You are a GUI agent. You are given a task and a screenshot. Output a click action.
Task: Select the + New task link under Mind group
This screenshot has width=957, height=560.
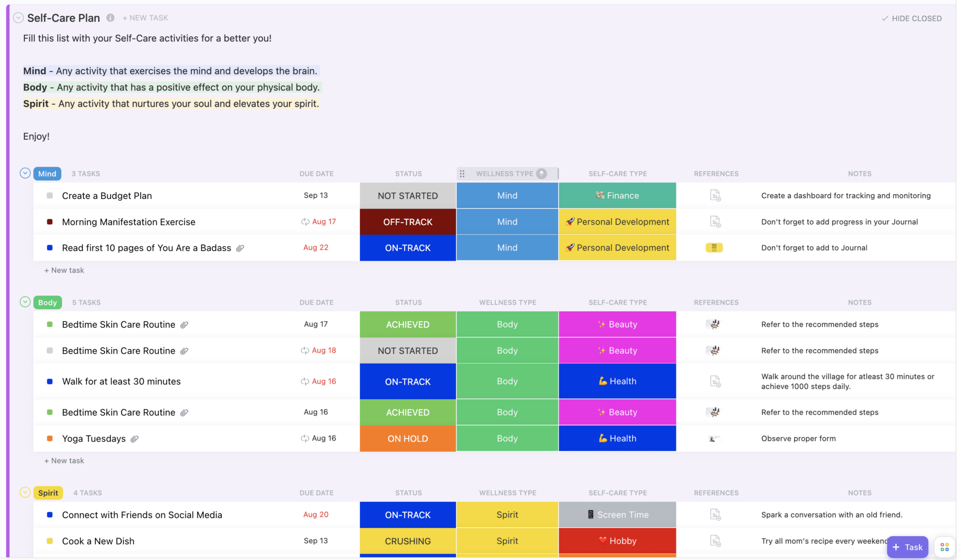click(65, 270)
